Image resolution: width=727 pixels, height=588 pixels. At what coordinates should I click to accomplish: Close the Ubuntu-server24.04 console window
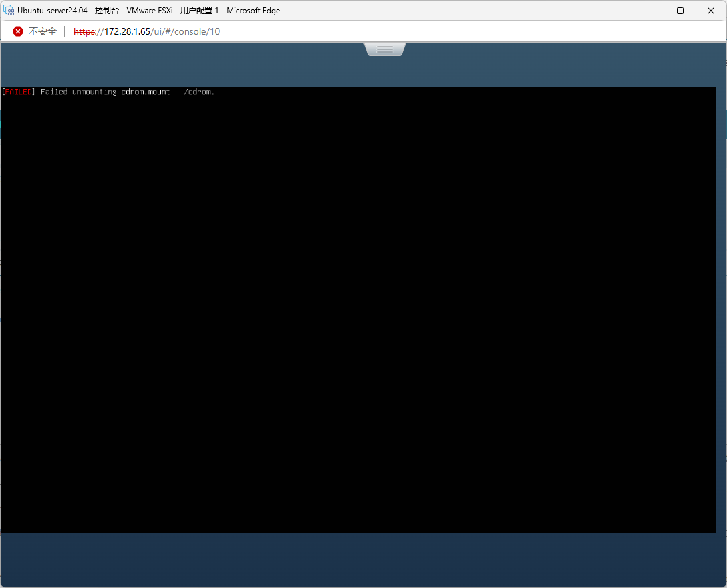[x=711, y=11]
